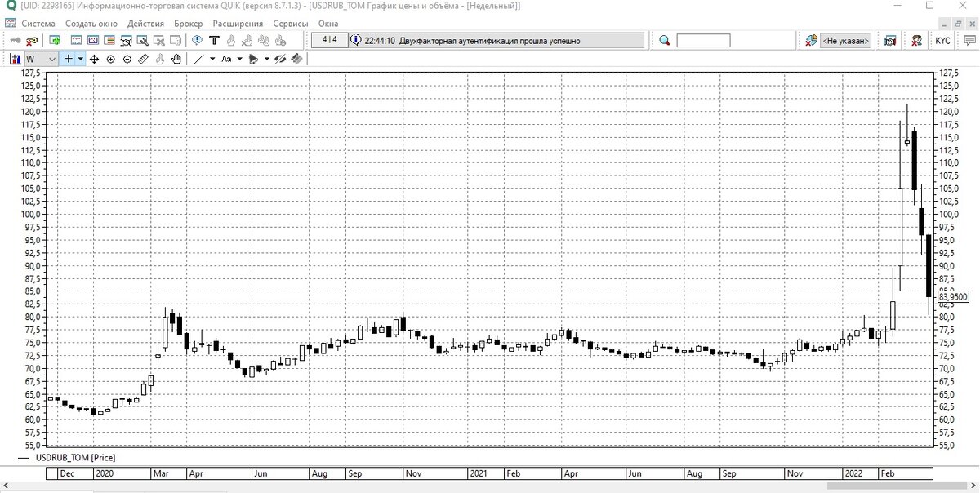The image size is (980, 493).
Task: Open the chart settings icon beside interval box
Action: click(15, 59)
